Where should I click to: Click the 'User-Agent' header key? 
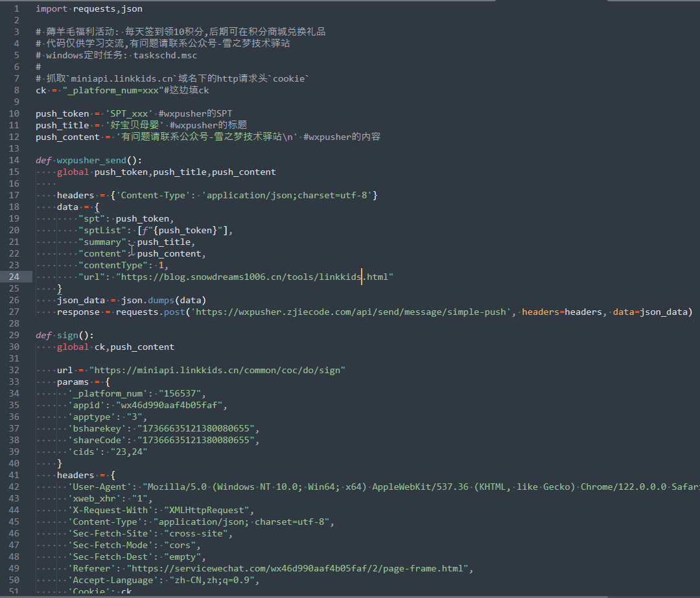pos(100,487)
